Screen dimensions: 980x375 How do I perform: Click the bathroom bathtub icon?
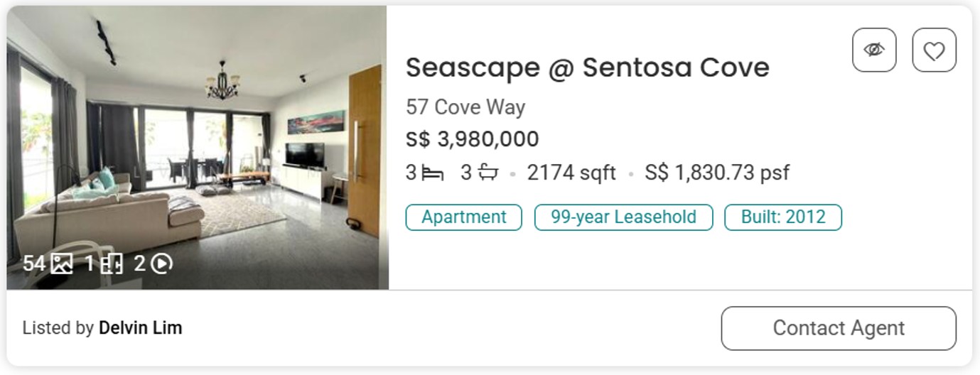tap(488, 173)
